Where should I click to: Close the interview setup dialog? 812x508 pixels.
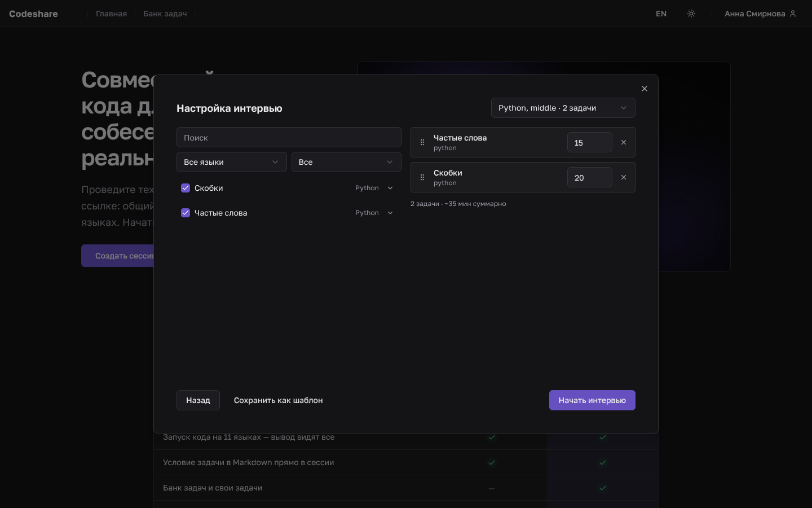645,89
